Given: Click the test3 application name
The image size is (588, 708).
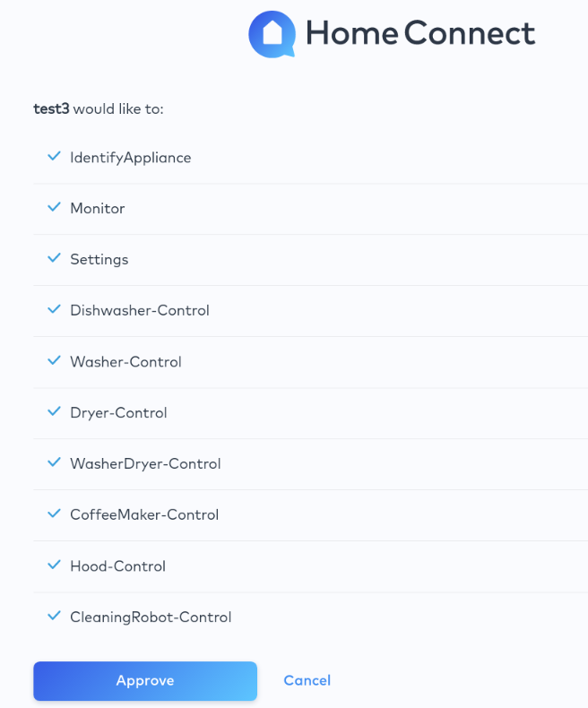Looking at the screenshot, I should pos(51,109).
